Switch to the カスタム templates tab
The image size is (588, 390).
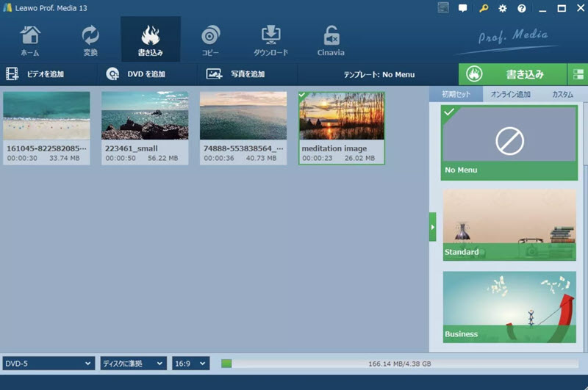[x=562, y=95]
